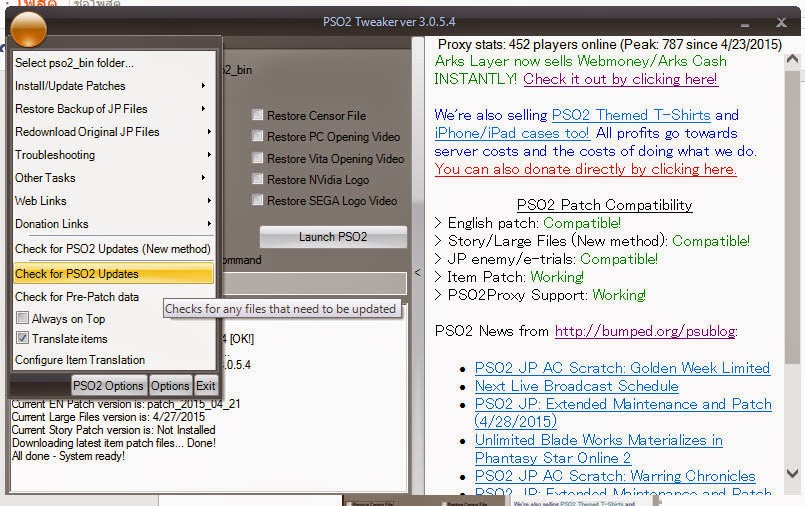Click the Options button in menu footer
Image resolution: width=805 pixels, height=506 pixels.
point(170,385)
